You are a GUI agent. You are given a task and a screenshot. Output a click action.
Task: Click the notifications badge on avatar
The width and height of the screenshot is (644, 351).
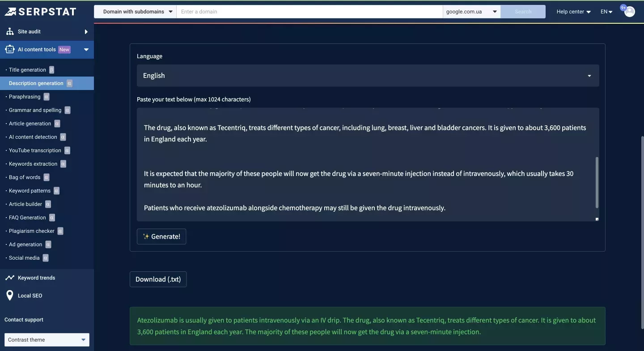pyautogui.click(x=623, y=8)
